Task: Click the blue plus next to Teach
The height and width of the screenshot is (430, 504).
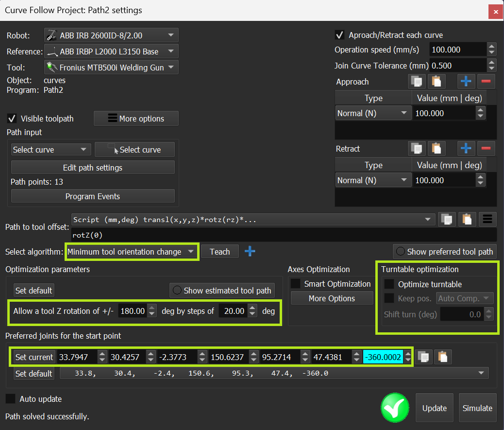Action: coord(250,251)
